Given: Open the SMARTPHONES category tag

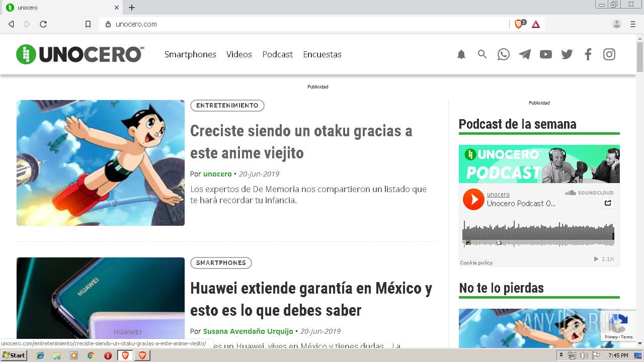Looking at the screenshot, I should 221,263.
